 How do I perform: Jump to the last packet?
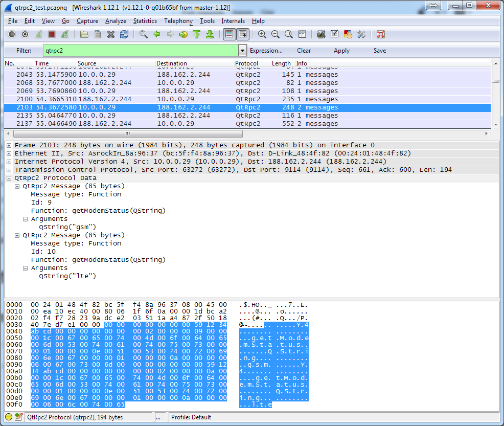click(x=210, y=34)
